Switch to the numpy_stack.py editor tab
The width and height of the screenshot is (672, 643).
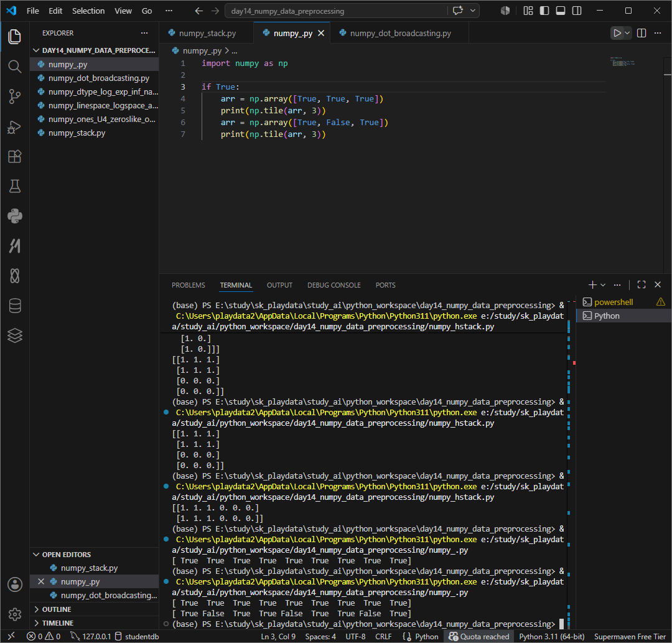207,33
